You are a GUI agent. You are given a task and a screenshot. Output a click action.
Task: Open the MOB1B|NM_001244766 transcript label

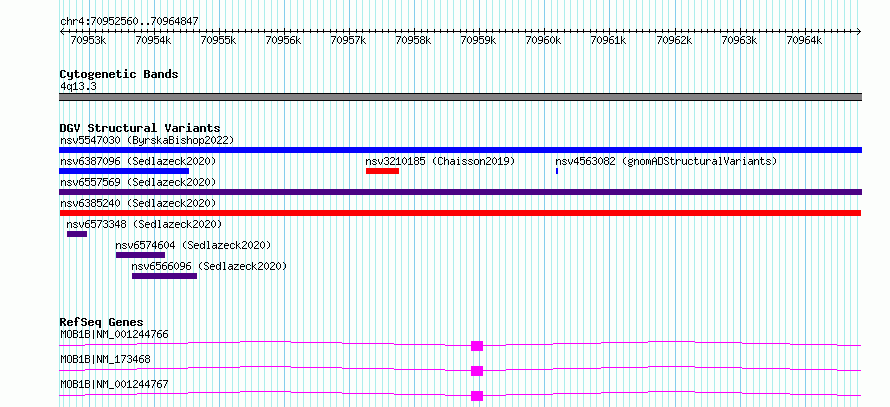pyautogui.click(x=114, y=334)
